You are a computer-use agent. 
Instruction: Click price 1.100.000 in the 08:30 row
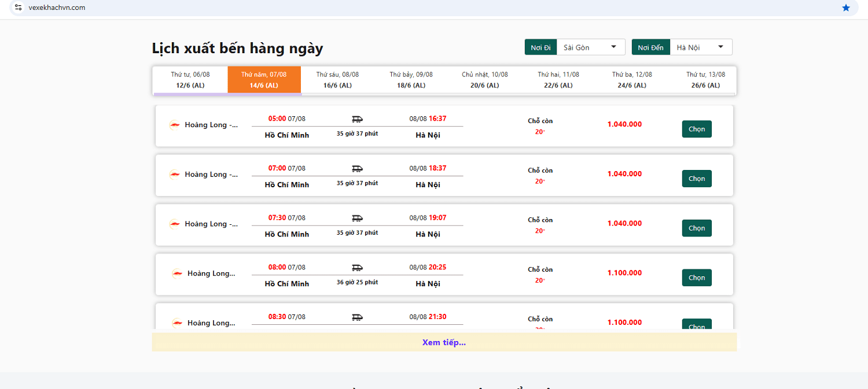tap(624, 323)
